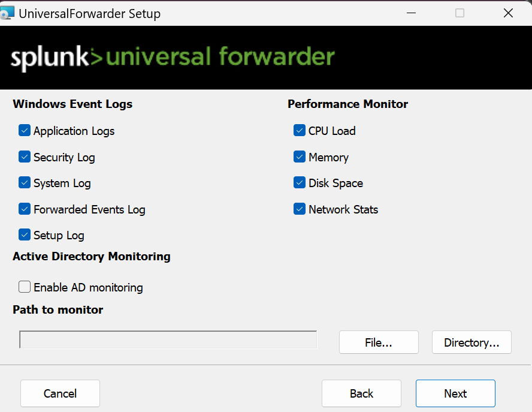Click the Windows Event Logs heading
This screenshot has height=412, width=532.
click(72, 104)
